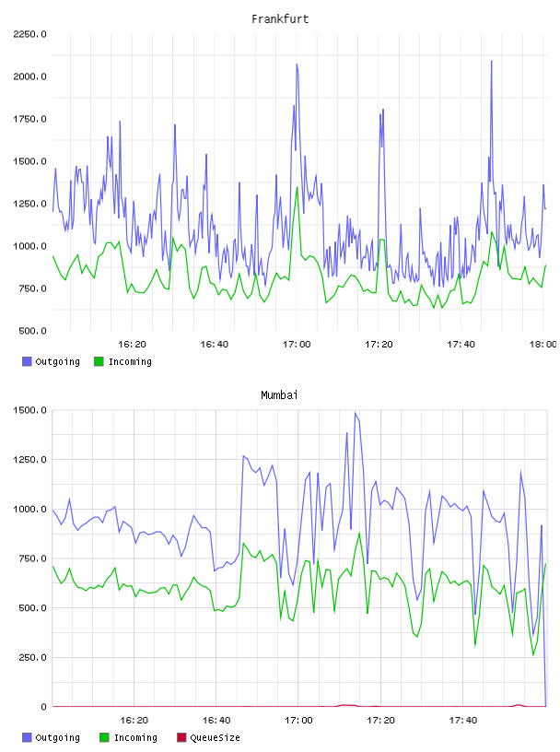Click the 1500.0 y-axis label on Mumbai chart
560x752 pixels.
[29, 410]
